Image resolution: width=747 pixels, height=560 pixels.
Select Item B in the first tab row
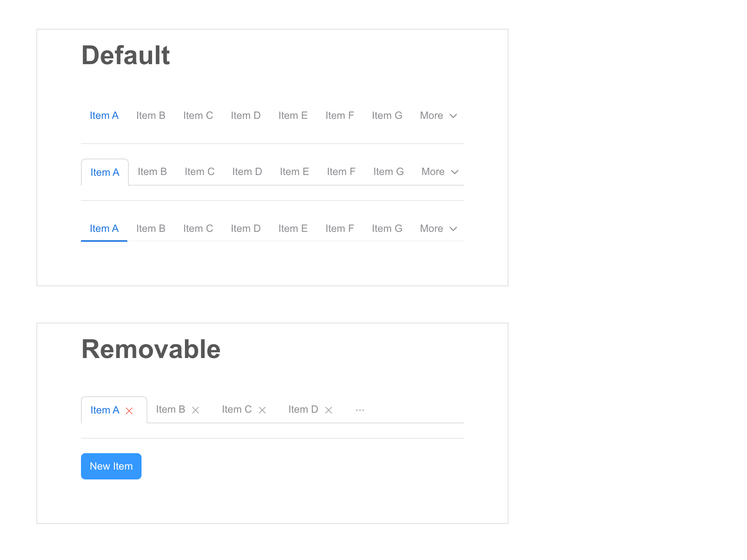(151, 116)
